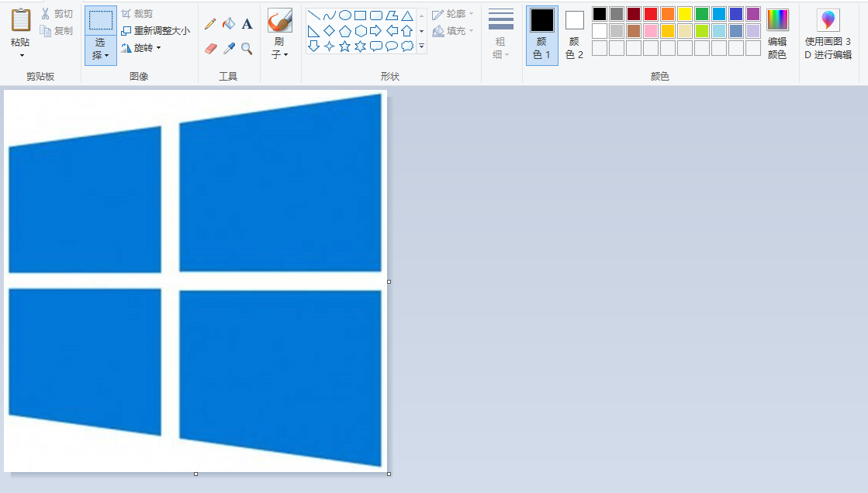
Task: Pick the purple color swatch
Action: pos(753,14)
